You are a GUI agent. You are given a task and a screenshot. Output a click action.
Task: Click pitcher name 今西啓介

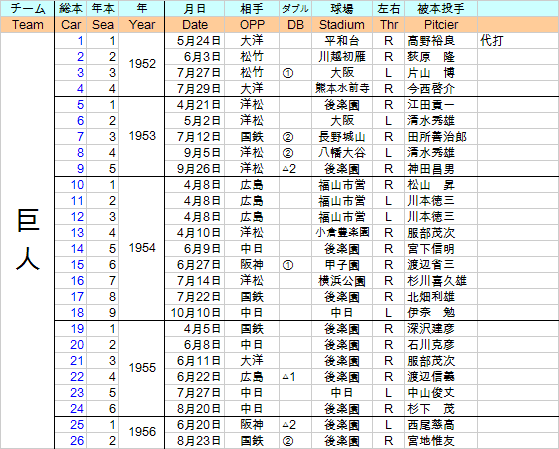[431, 88]
